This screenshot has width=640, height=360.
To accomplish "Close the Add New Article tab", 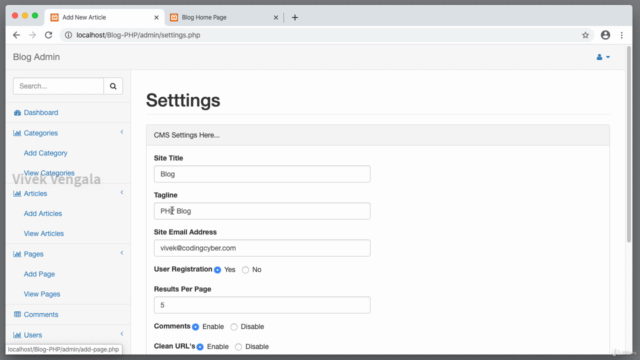I will tap(156, 18).
